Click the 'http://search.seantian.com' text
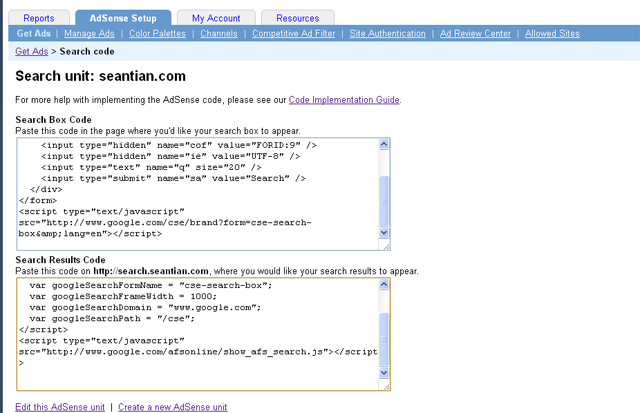The image size is (640, 413). [x=151, y=271]
